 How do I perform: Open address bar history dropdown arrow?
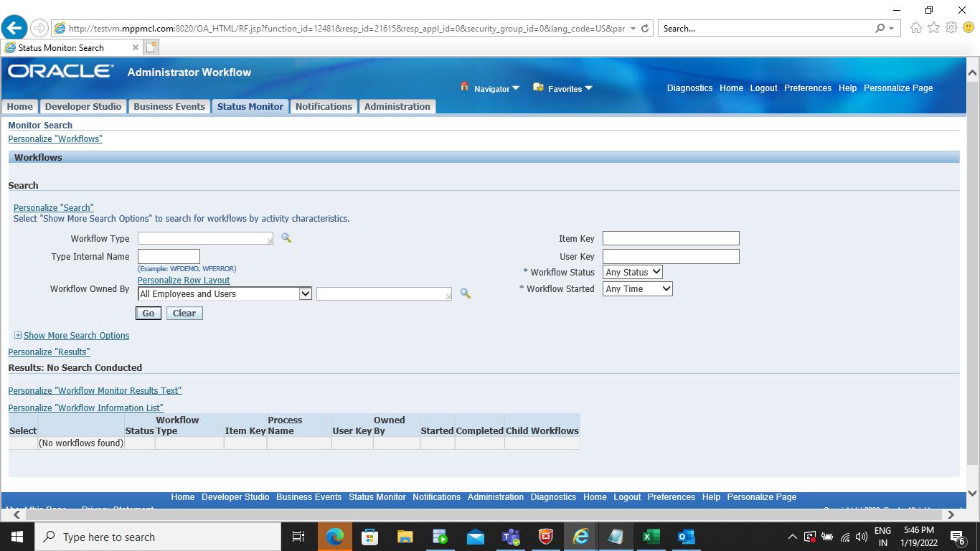click(x=633, y=29)
